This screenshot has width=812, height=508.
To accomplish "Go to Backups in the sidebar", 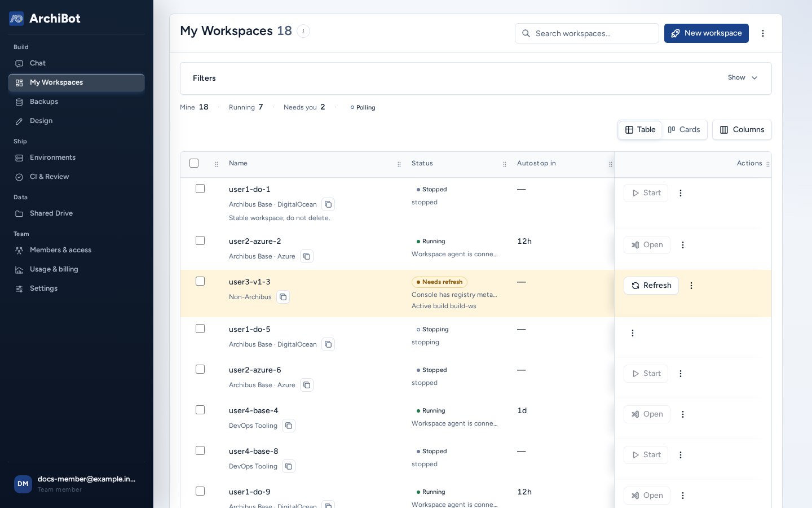I will 76,102.
